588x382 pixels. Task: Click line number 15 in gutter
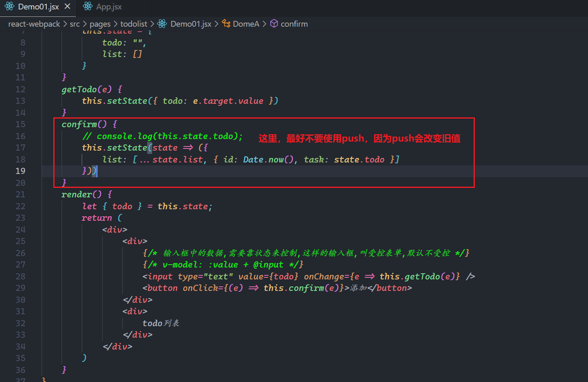pyautogui.click(x=21, y=124)
